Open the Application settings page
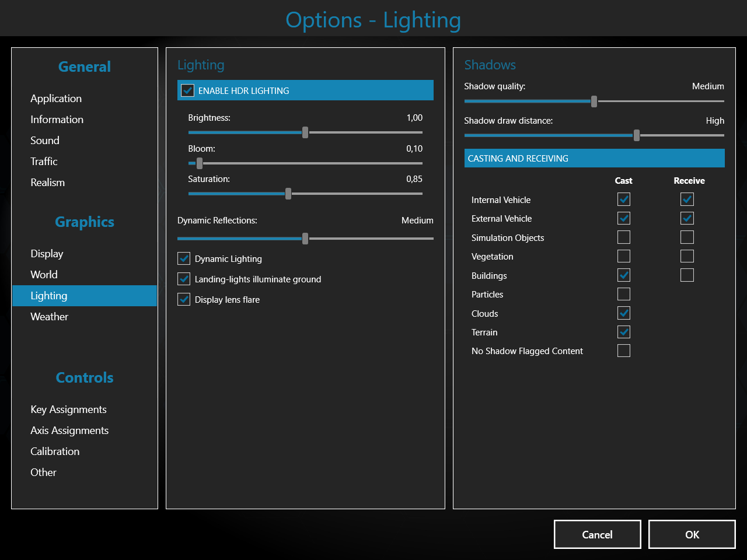Screen dimensions: 747x560 click(56, 99)
